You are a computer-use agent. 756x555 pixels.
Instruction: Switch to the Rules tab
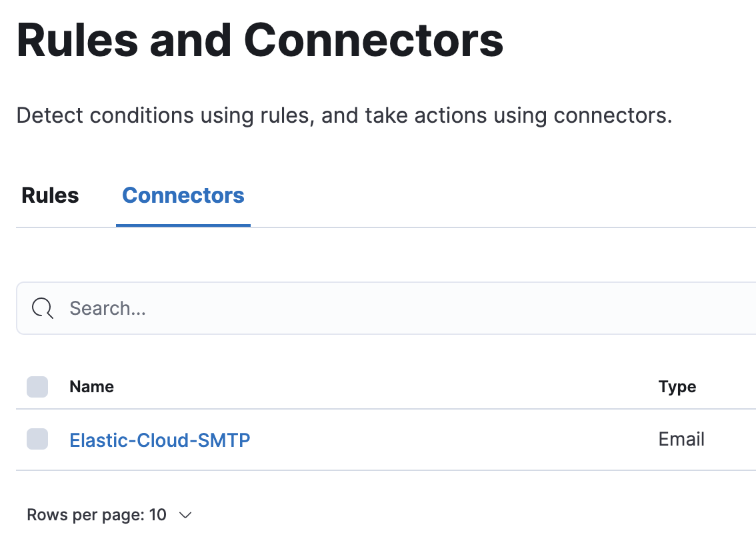coord(49,195)
